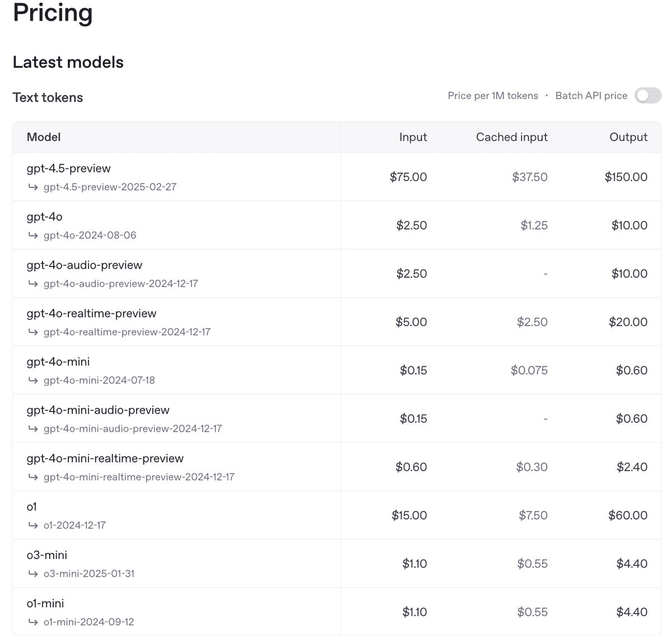Toggle the Batch API price switch

point(647,96)
